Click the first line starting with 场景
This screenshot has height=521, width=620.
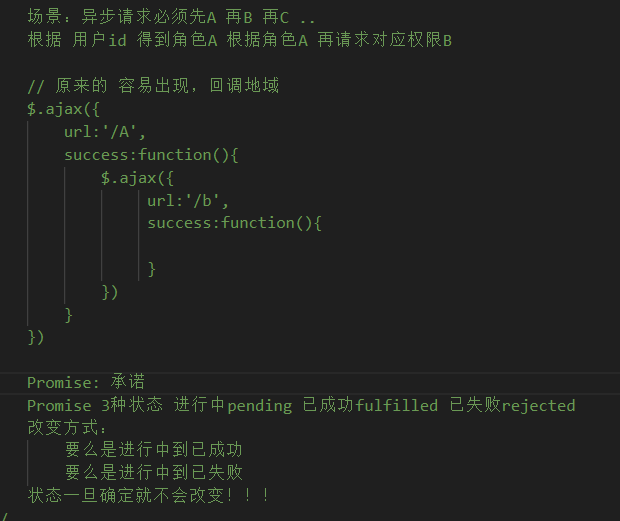coord(171,17)
